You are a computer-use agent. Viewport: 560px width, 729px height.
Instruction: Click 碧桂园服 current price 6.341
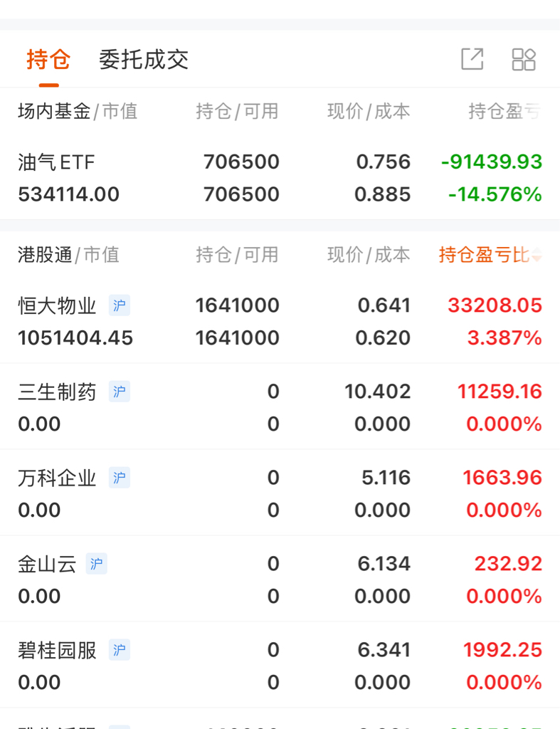(384, 649)
